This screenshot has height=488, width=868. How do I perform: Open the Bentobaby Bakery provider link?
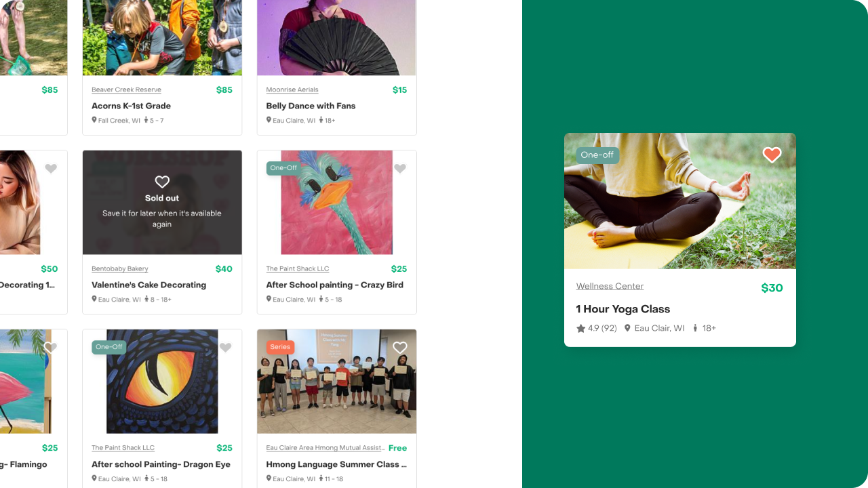120,269
